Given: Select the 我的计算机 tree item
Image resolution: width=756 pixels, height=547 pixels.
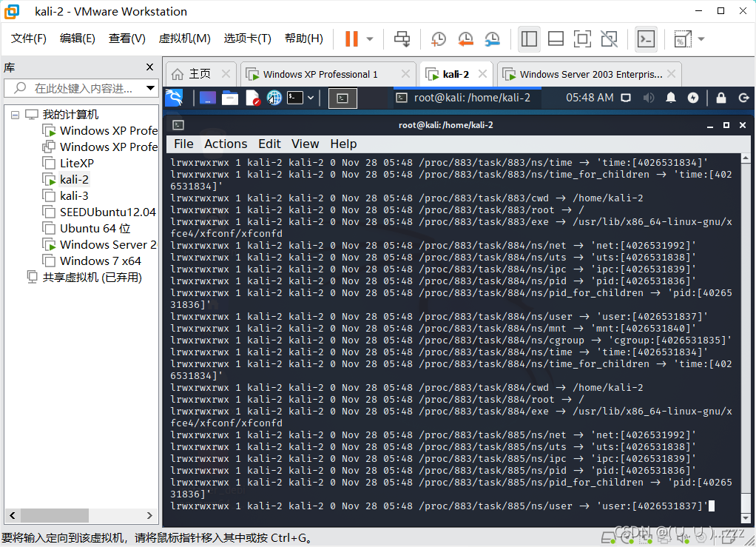Looking at the screenshot, I should pyautogui.click(x=70, y=114).
